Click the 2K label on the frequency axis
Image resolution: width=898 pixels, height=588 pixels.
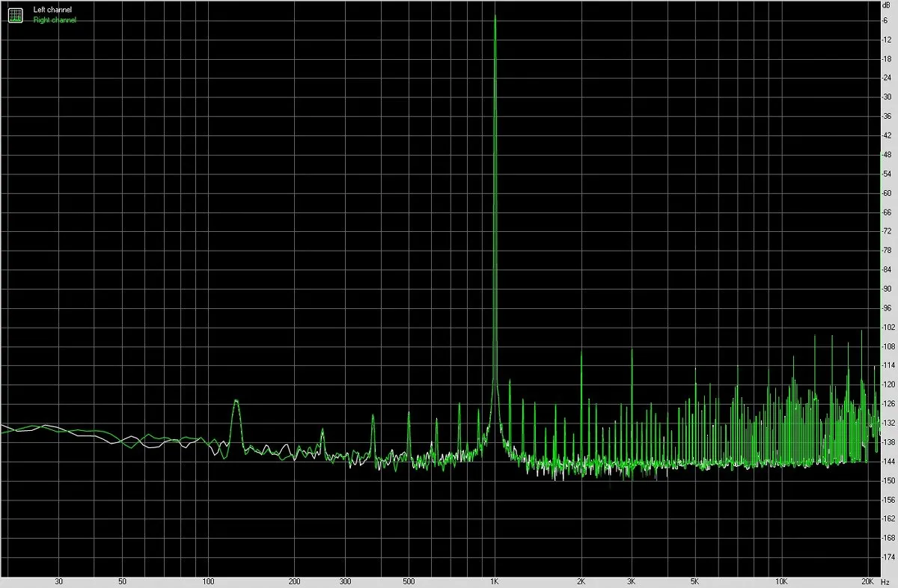click(581, 581)
